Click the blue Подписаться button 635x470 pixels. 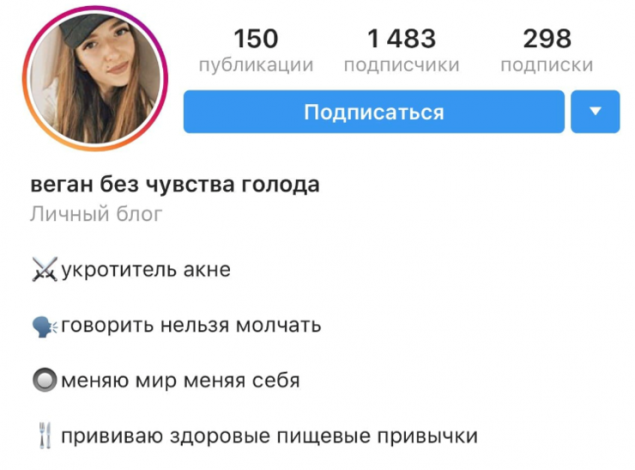coord(374,111)
